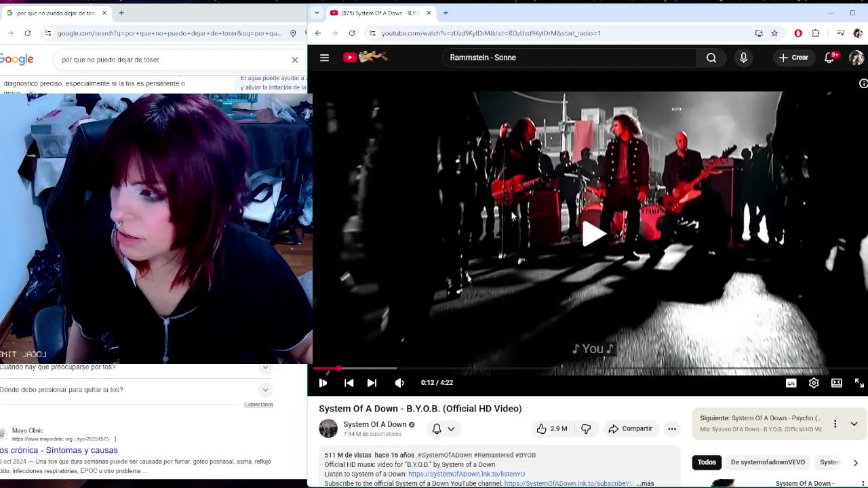Select the Todos filter chip
The image size is (868, 488).
click(x=707, y=462)
